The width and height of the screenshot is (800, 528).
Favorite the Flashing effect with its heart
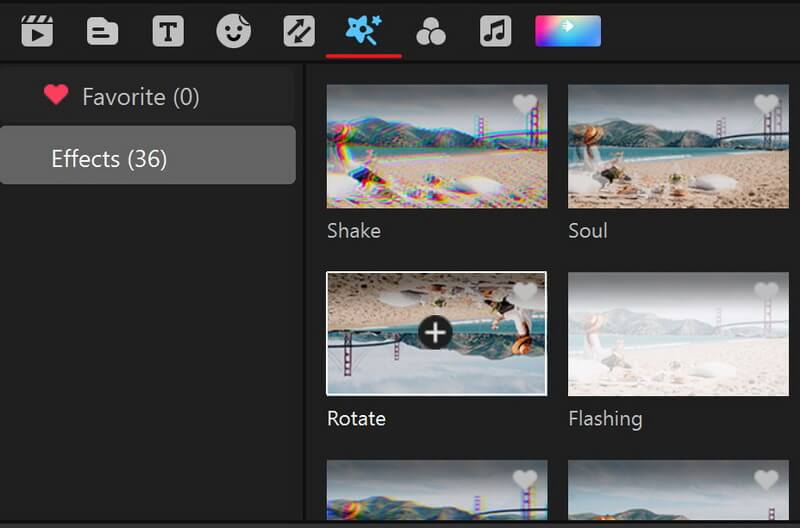coord(766,291)
